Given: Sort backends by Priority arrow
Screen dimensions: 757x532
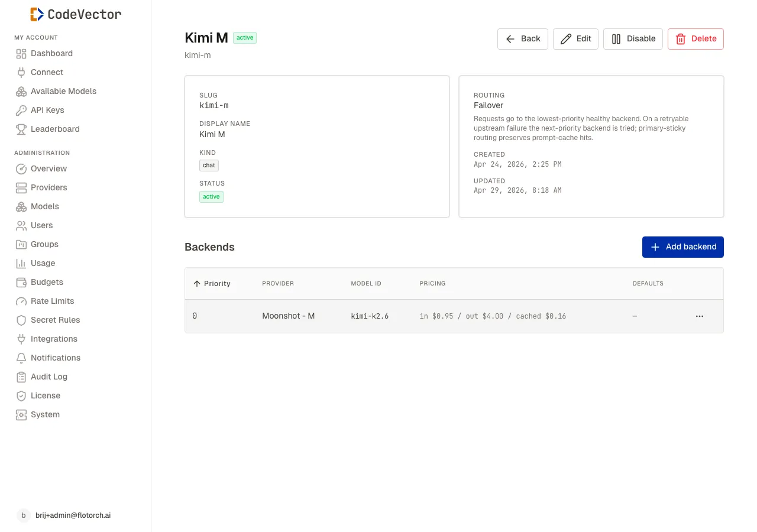Looking at the screenshot, I should coord(197,284).
